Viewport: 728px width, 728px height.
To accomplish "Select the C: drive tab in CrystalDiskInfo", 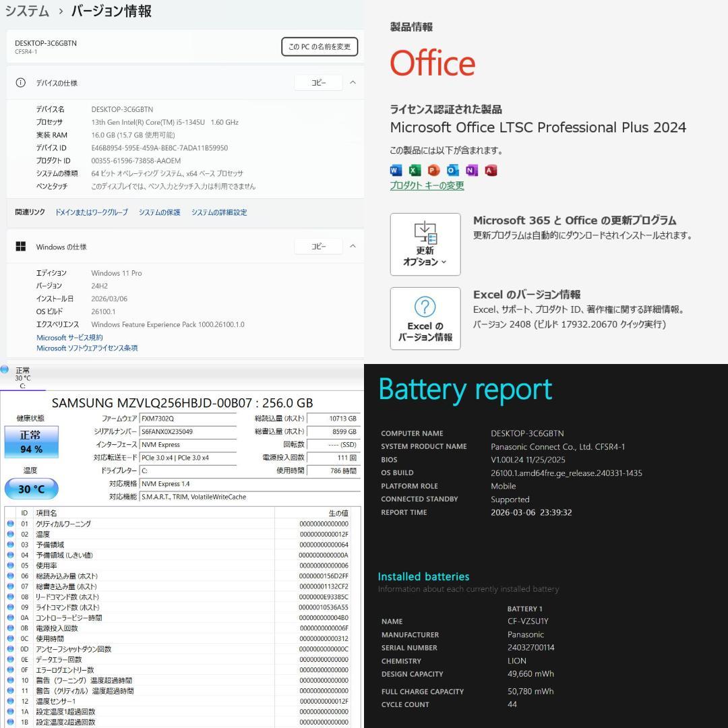I will 22,378.
